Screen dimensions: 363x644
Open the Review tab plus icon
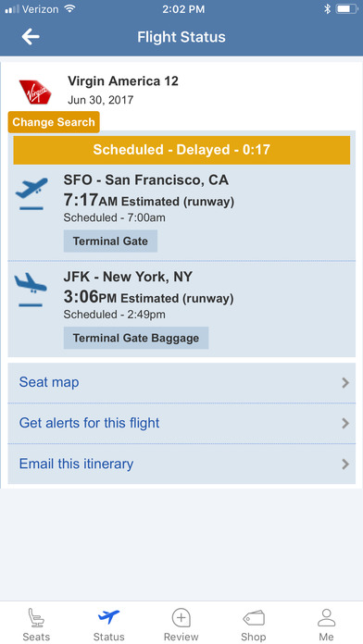(x=181, y=618)
